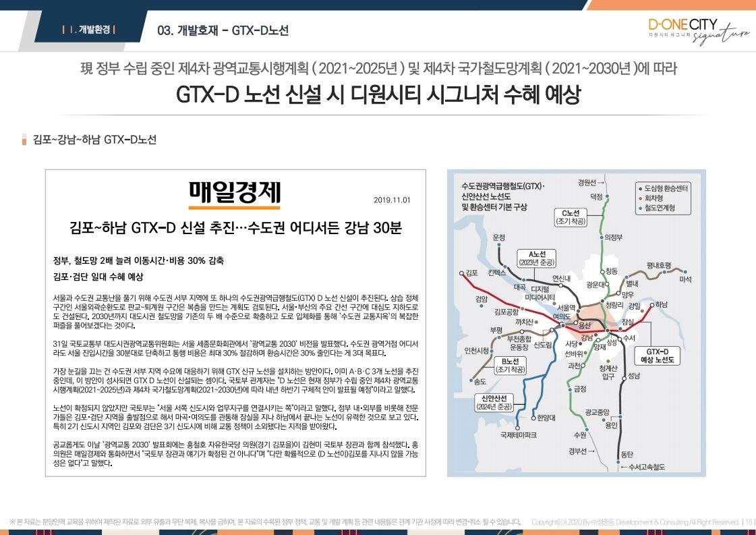
Task: Click the '김포공항' station label
Action: tap(506, 311)
